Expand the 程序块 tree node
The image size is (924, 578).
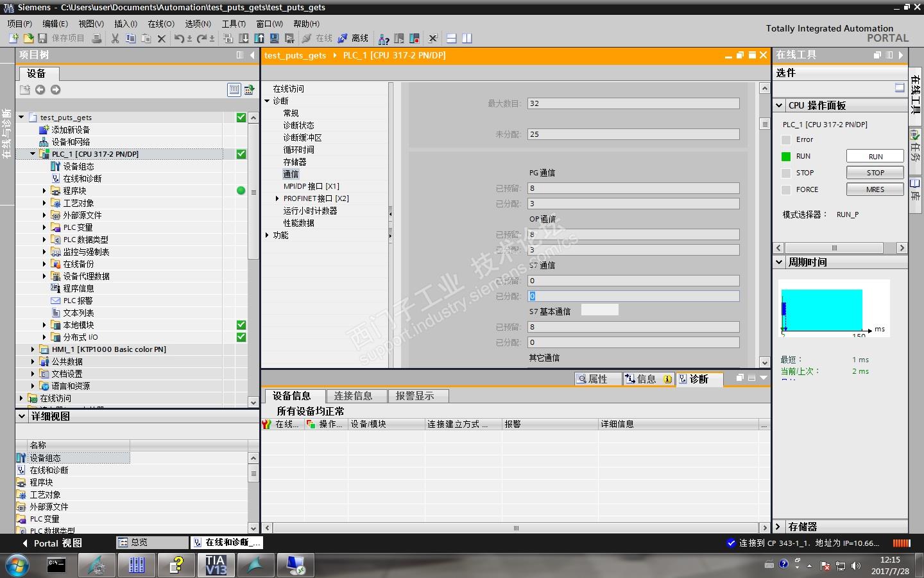(x=44, y=191)
